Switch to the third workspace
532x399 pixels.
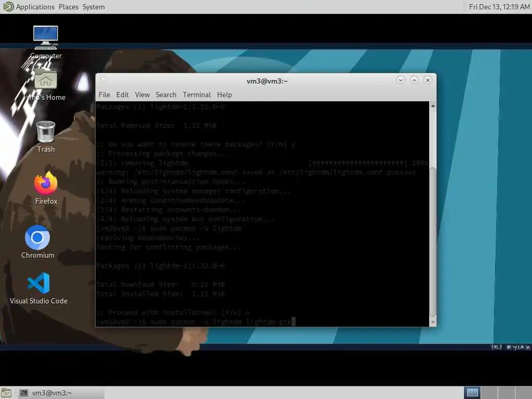506,393
